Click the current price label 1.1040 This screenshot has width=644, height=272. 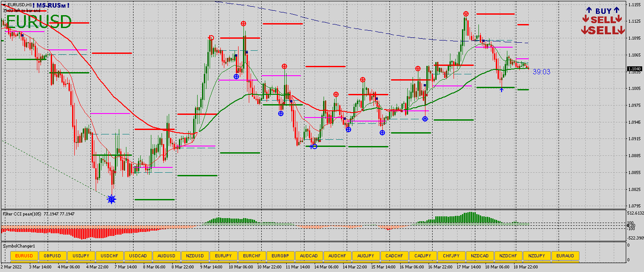point(633,69)
